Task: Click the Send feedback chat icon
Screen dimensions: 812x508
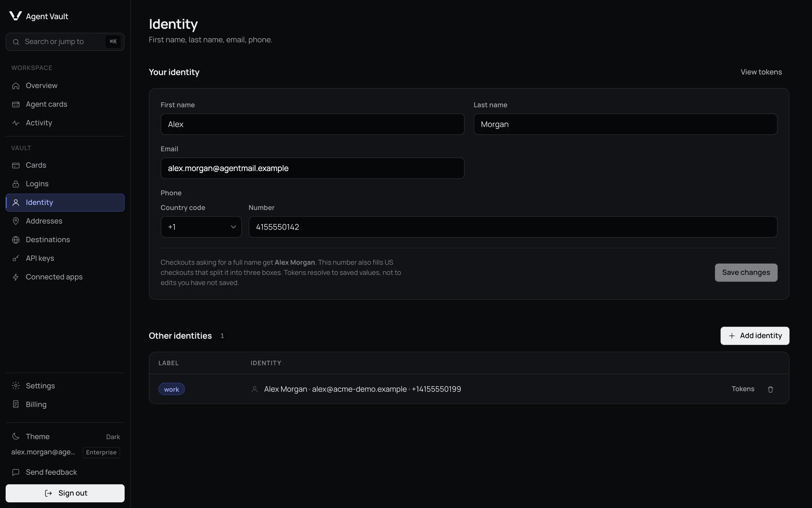Action: click(16, 472)
